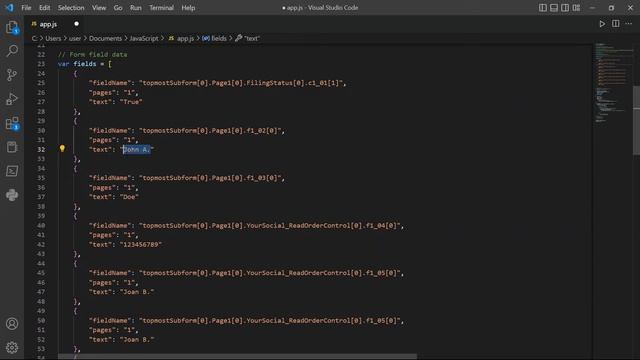
Task: Click the unsaved dot on app.js tab
Action: coord(76,24)
